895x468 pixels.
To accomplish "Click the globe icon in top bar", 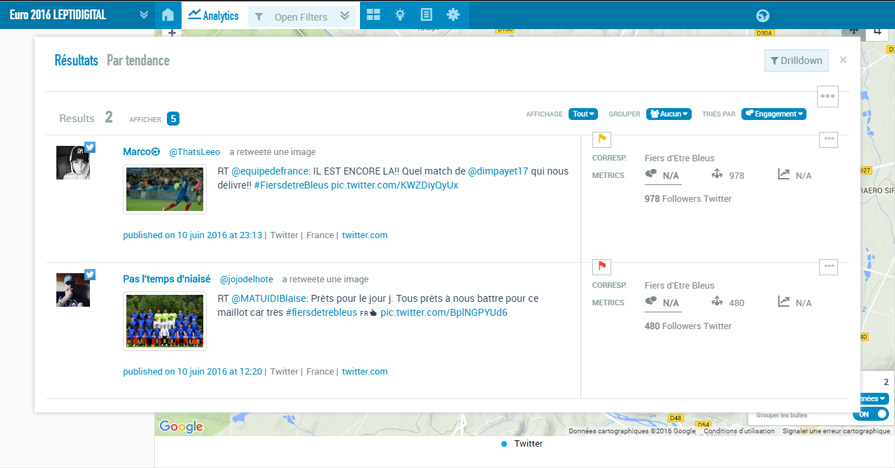I will pyautogui.click(x=763, y=16).
